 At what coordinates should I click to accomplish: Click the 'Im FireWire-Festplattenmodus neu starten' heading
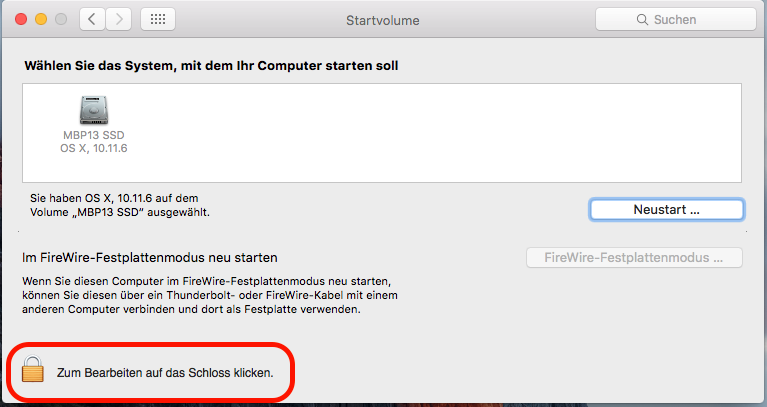click(x=150, y=257)
